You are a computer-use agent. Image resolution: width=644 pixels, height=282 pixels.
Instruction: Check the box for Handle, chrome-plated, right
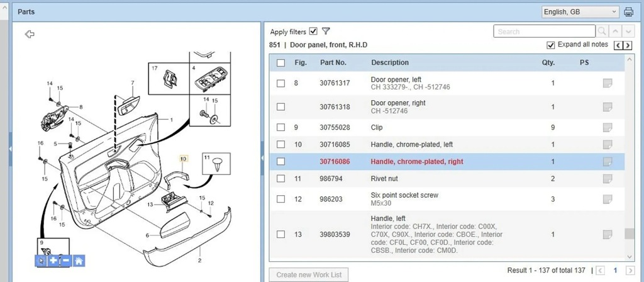[280, 162]
